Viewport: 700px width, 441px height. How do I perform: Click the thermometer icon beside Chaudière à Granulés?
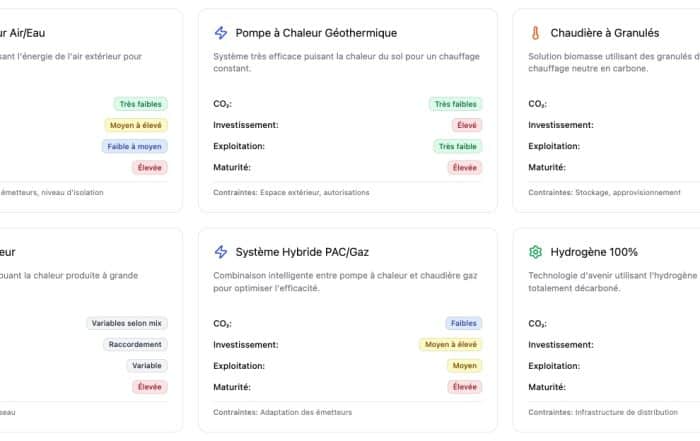tap(535, 33)
